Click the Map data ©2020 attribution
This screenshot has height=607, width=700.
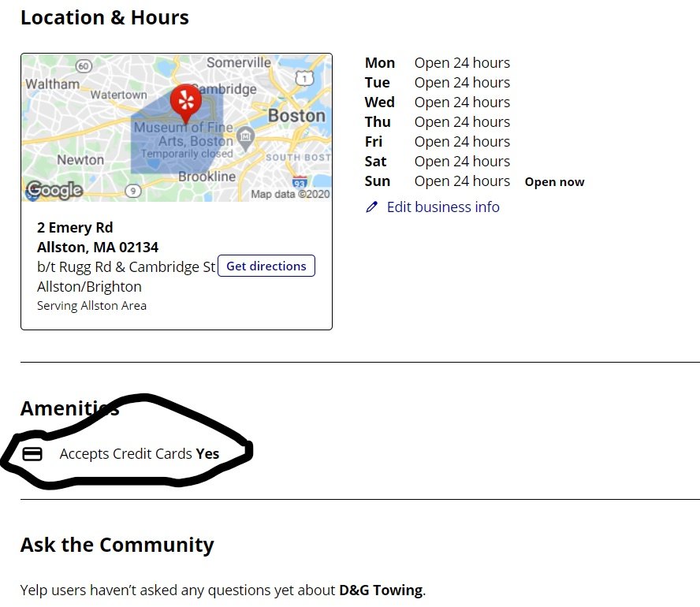point(290,194)
